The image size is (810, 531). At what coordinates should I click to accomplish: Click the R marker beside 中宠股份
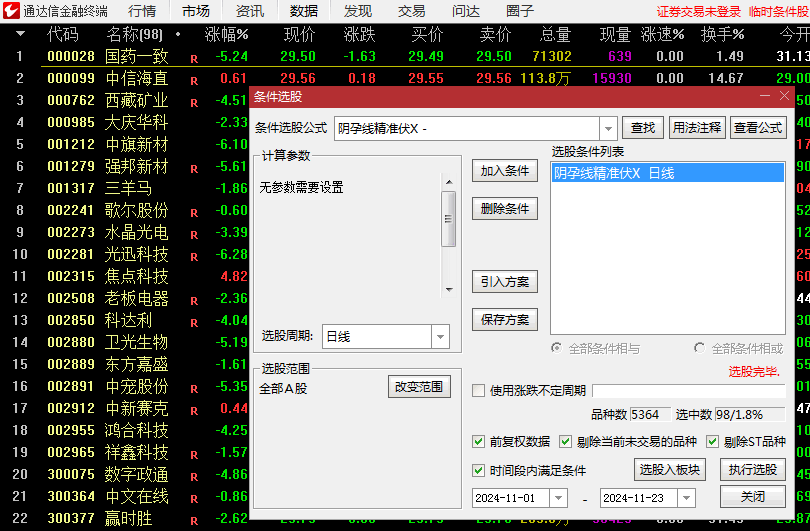tap(194, 389)
